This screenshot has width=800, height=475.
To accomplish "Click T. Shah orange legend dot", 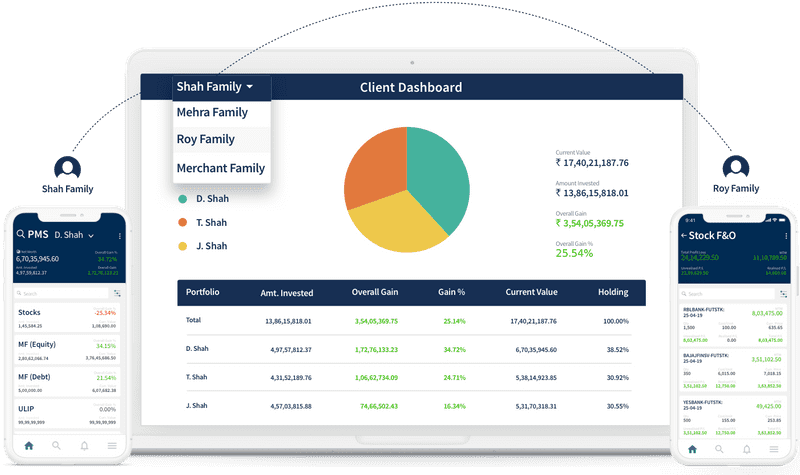I will pyautogui.click(x=182, y=222).
